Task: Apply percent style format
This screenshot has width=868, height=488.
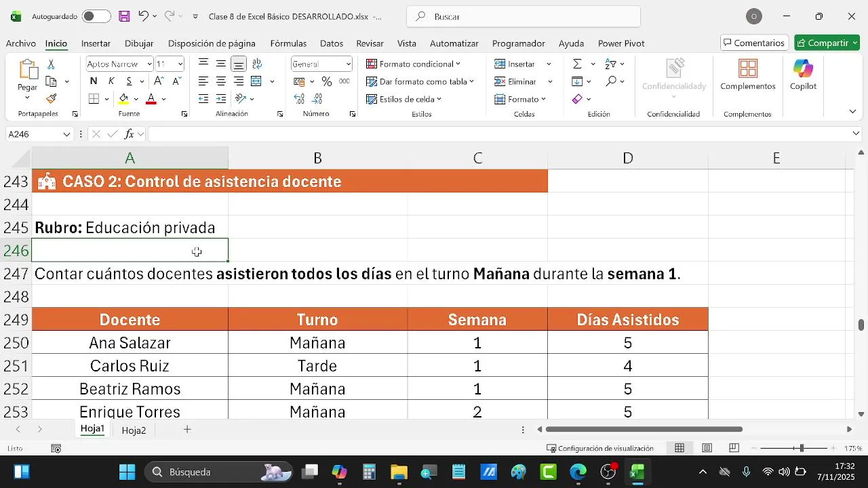Action: coord(327,81)
